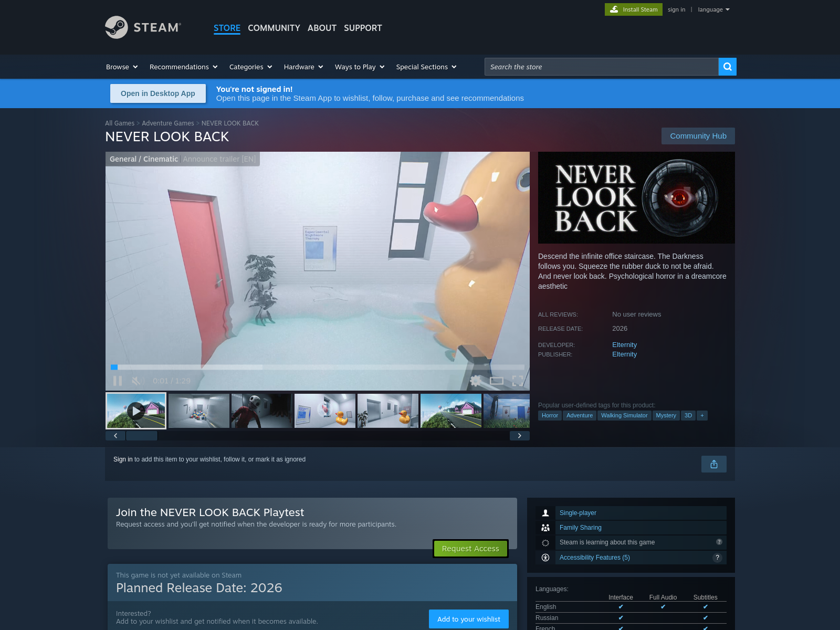Select the fourth thumbnail with poster and duck
Image resolution: width=840 pixels, height=630 pixels.
[325, 411]
